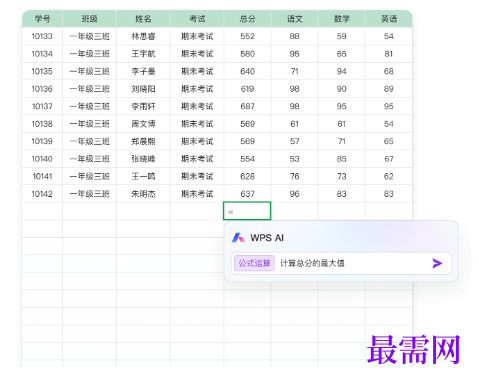Screen dimensions: 479x381
Task: Select total score 569 in row 10138
Action: click(247, 124)
